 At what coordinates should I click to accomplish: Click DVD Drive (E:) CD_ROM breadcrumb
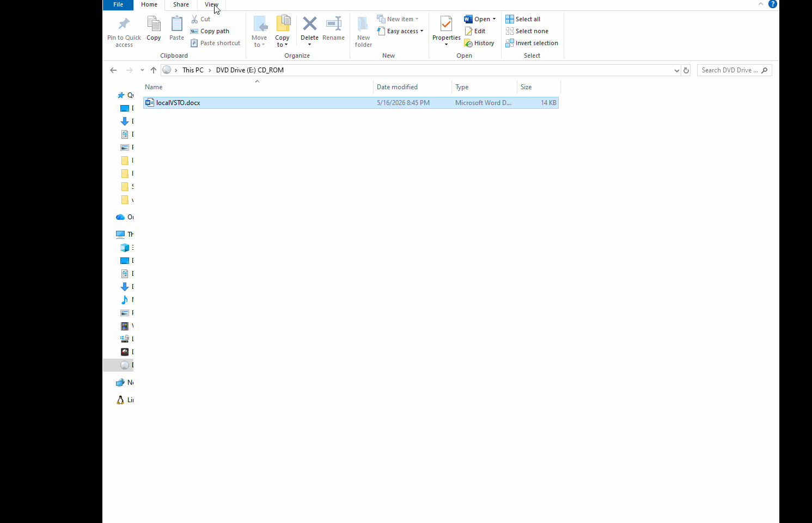click(250, 70)
